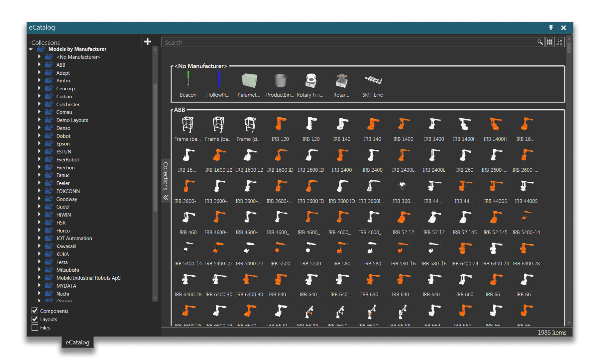Collapse the Collections side pane chevron
This screenshot has width=593, height=364.
pyautogui.click(x=166, y=197)
